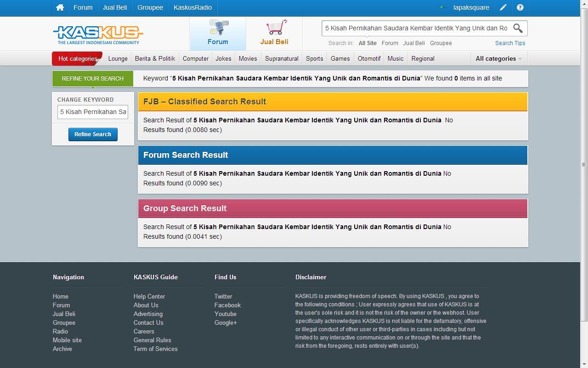Open Help Center link

coord(149,297)
